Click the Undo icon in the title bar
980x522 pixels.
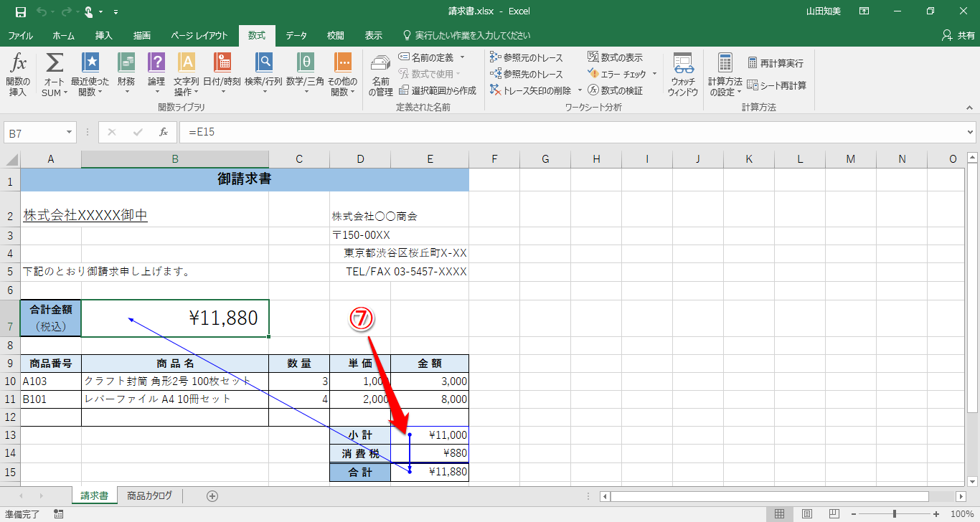[x=41, y=11]
